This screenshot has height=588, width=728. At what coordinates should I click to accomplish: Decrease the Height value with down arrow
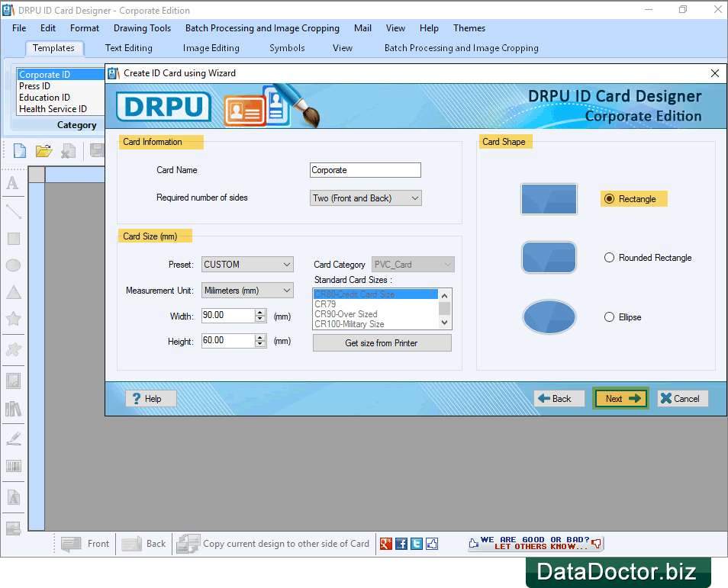260,345
